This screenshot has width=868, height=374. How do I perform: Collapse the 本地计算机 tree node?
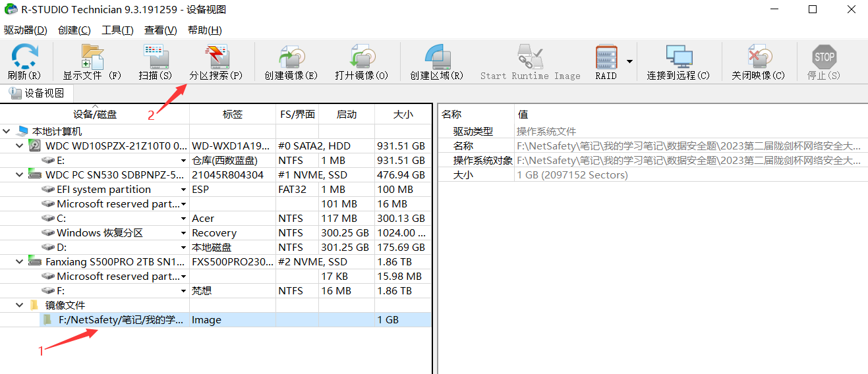(x=7, y=132)
